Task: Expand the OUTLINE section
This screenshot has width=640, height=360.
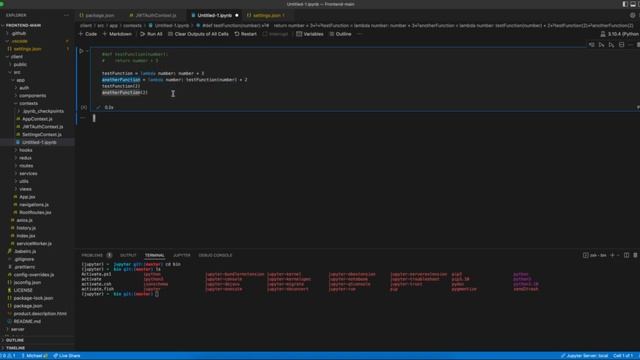Action: pos(15,340)
